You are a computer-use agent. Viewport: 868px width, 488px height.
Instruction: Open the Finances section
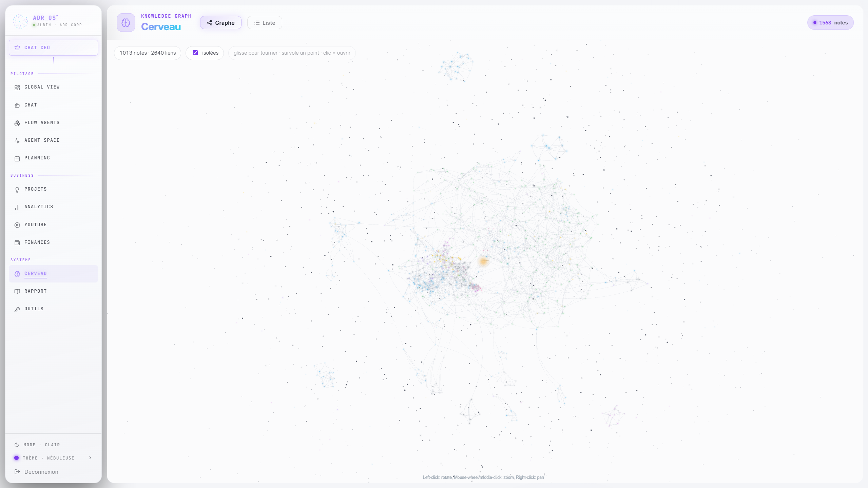[53, 242]
